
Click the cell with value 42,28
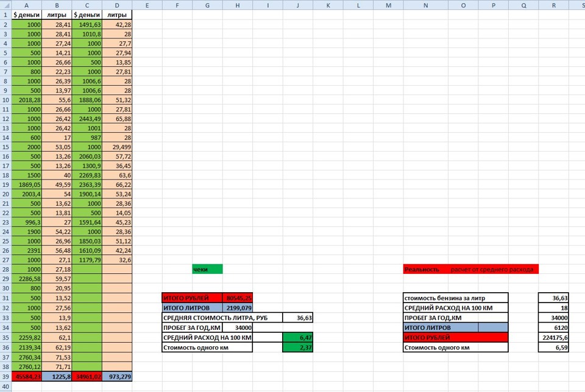pos(117,24)
